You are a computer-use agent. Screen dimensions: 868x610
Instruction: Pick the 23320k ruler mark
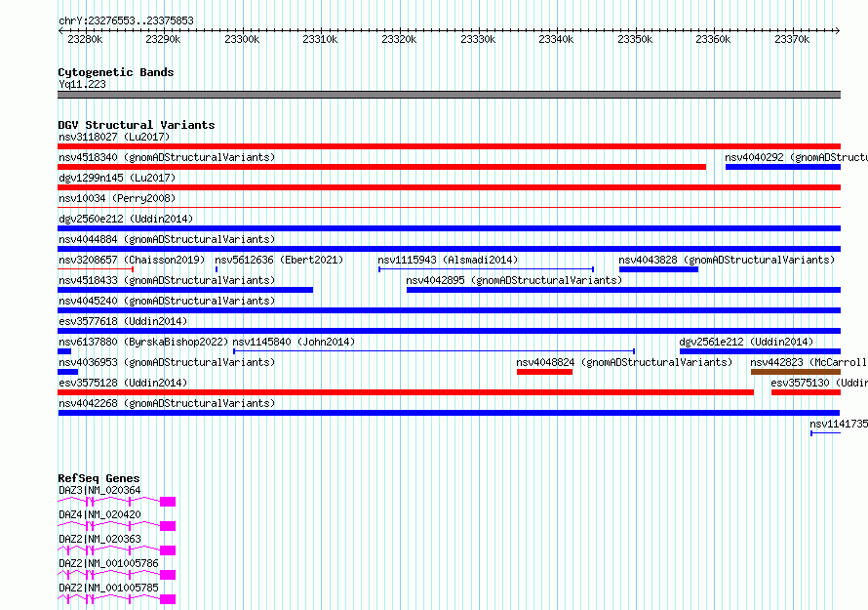pos(399,39)
